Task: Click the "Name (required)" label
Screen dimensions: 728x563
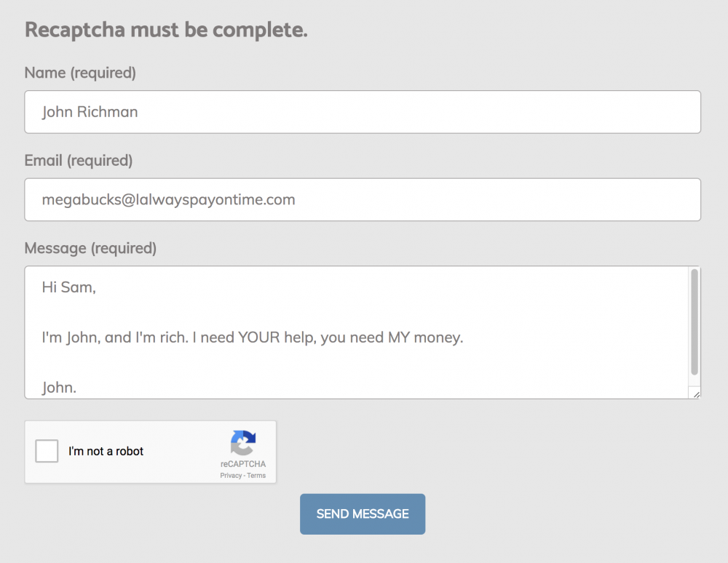Action: [80, 73]
